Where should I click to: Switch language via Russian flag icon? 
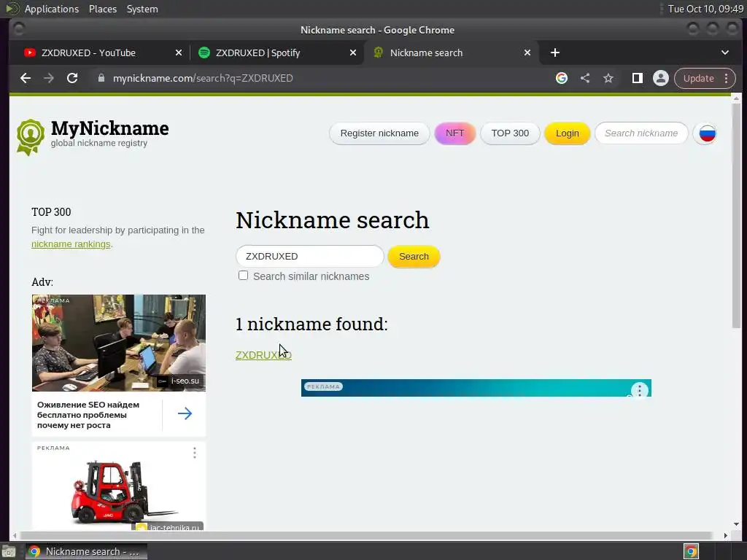click(x=707, y=133)
